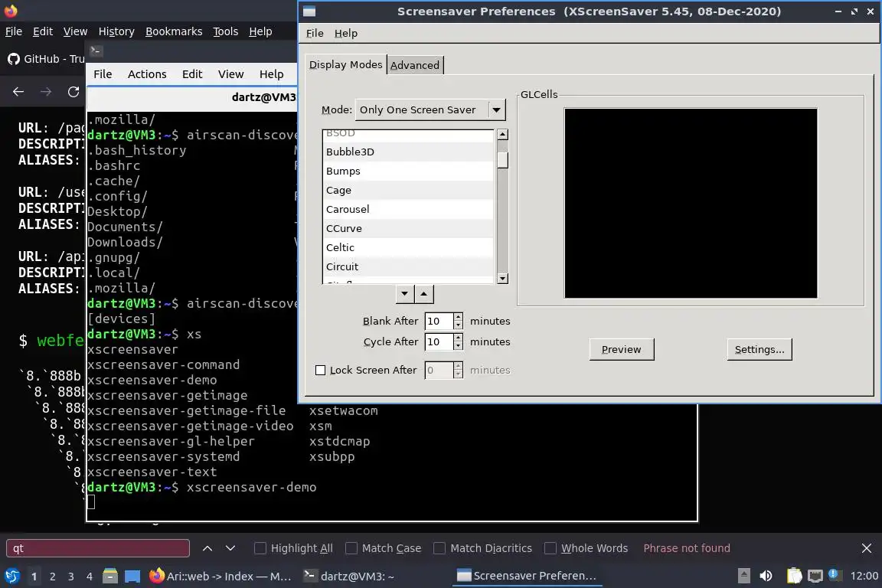
Task: Enable the Match Diacritics checkbox
Action: point(439,548)
